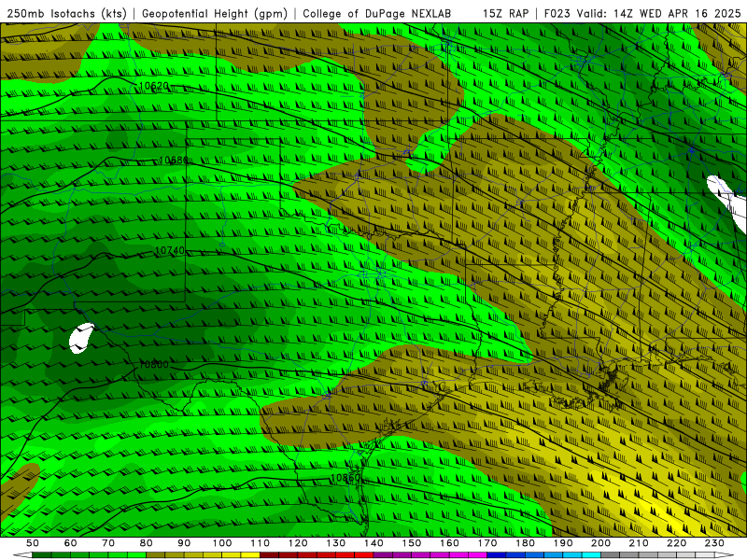
Task: Click the 150 value on color scale
Action: 412,543
